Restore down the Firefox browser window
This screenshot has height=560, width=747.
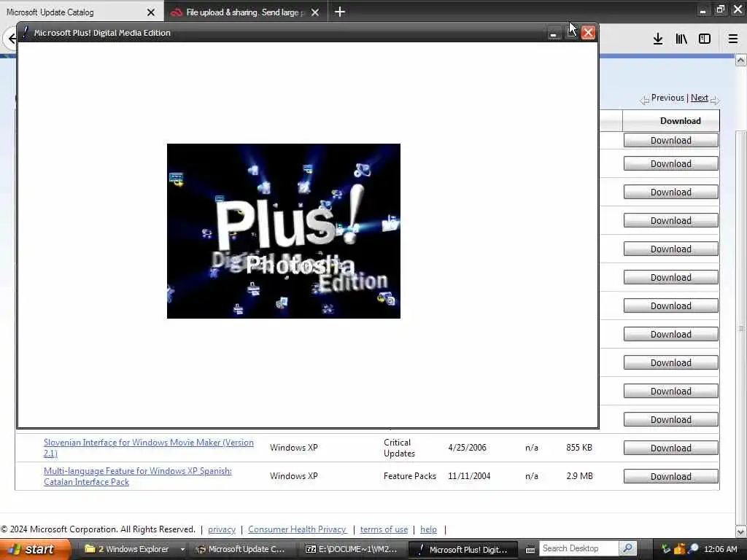point(720,9)
